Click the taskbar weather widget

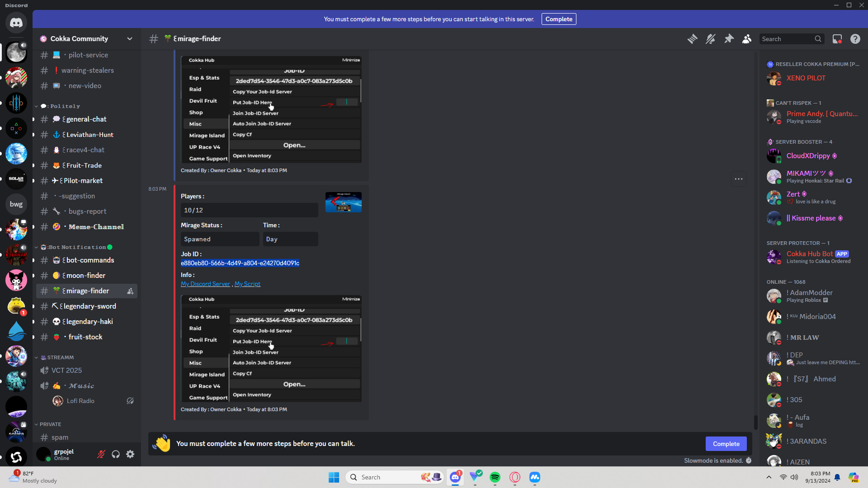(33, 477)
